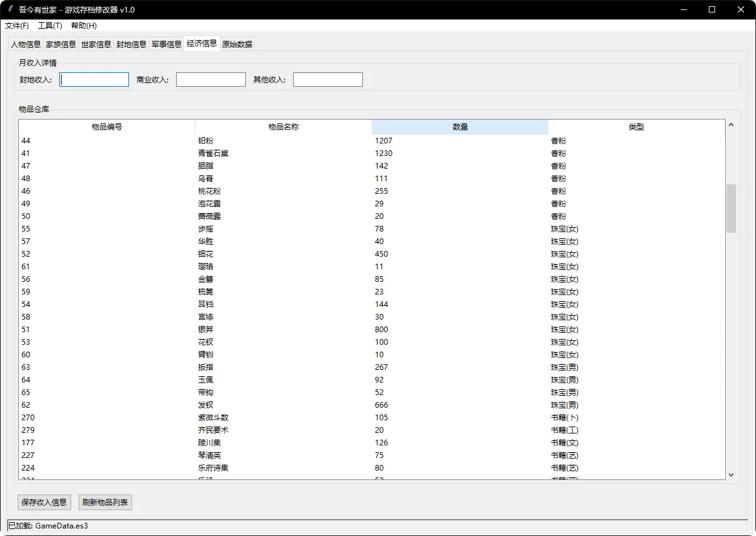The image size is (756, 536).
Task: Select the 琴清英 item row
Action: tap(372, 455)
